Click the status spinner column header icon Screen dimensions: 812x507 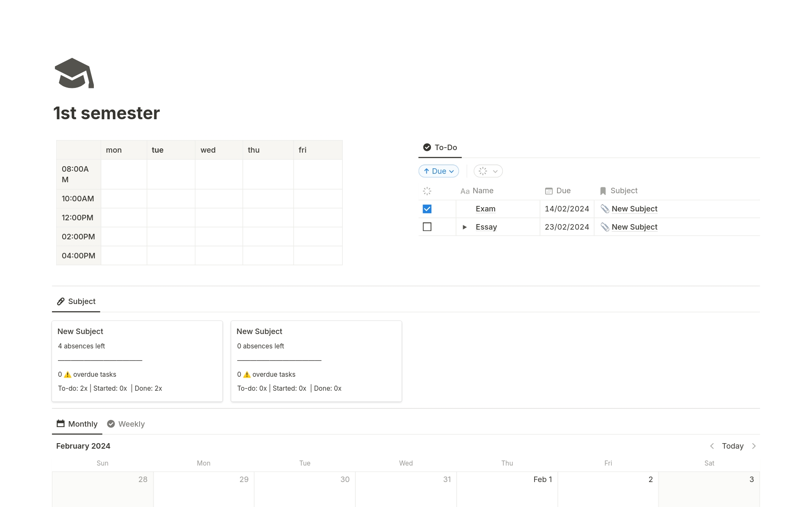tap(427, 191)
